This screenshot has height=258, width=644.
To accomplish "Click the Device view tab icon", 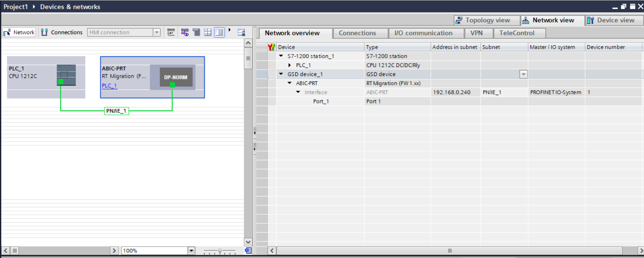I will (x=590, y=20).
